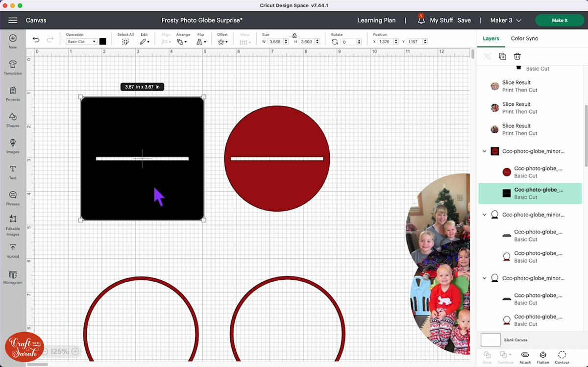Open the Shapes tool in left sidebar
The width and height of the screenshot is (588, 367).
pos(13,120)
